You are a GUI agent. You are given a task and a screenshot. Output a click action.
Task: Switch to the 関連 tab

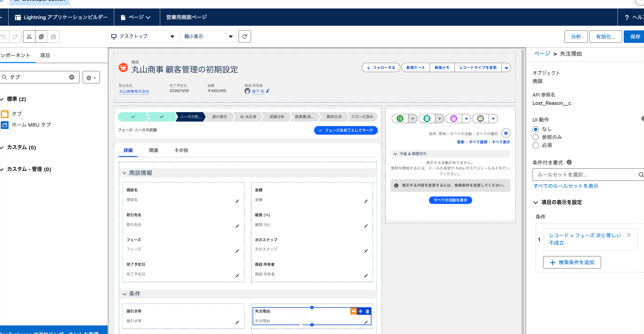pyautogui.click(x=154, y=150)
